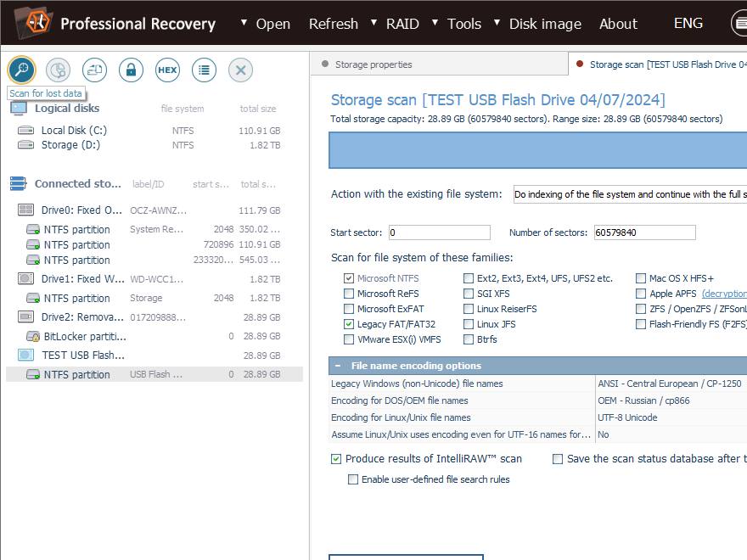This screenshot has width=747, height=560.
Task: Click the list properties icon in toolbar
Action: pos(204,70)
